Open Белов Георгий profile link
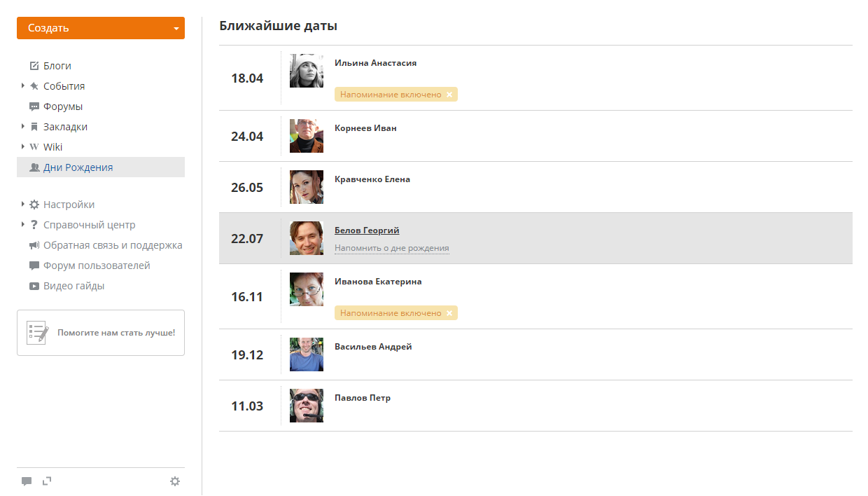This screenshot has width=868, height=496. click(x=367, y=230)
